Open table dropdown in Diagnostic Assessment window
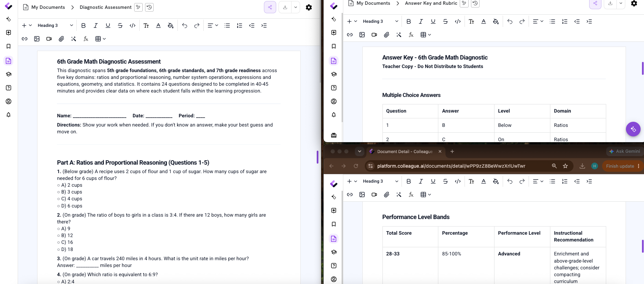 tap(100, 39)
